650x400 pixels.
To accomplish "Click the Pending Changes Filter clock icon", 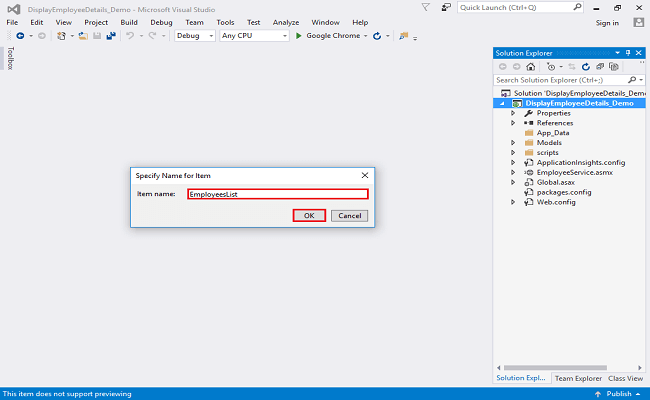I will (551, 67).
